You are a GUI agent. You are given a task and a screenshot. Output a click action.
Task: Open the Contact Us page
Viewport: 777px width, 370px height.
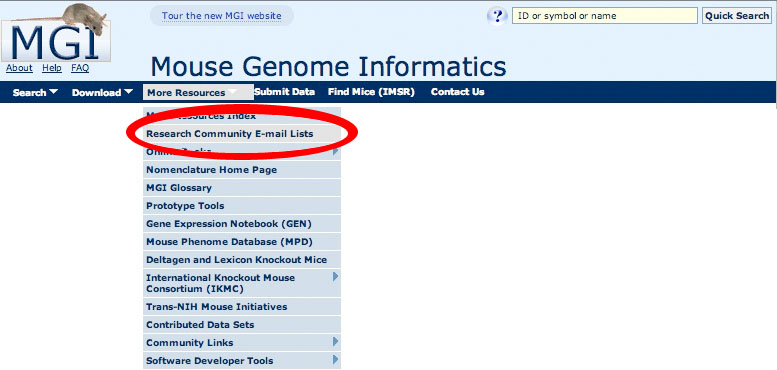(x=457, y=92)
